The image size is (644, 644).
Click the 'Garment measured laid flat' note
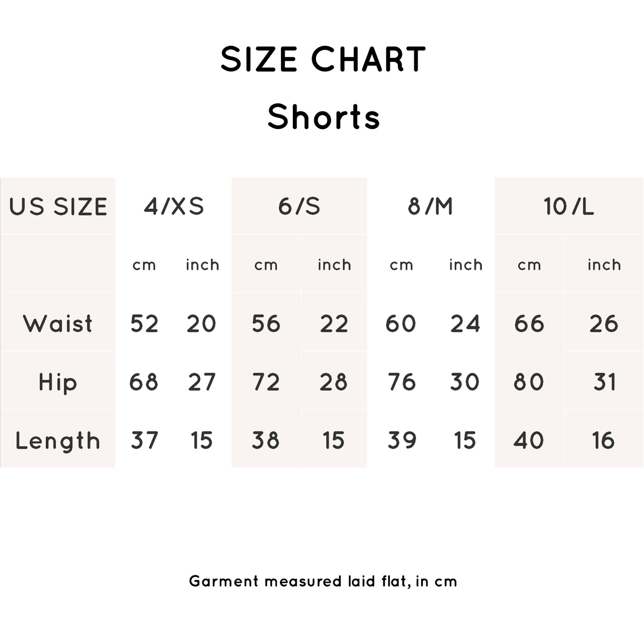pos(323,581)
